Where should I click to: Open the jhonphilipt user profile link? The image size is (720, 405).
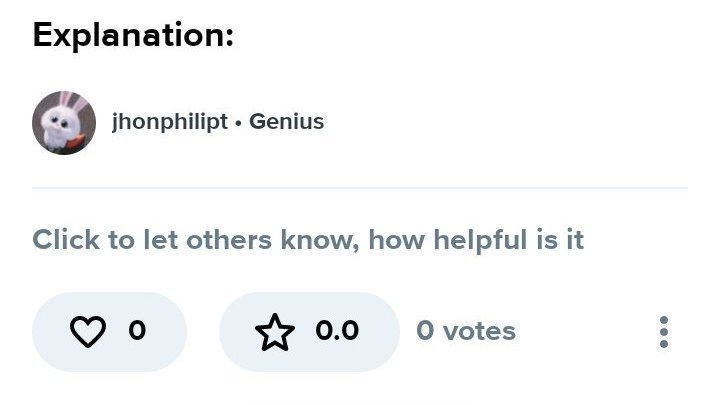(169, 122)
